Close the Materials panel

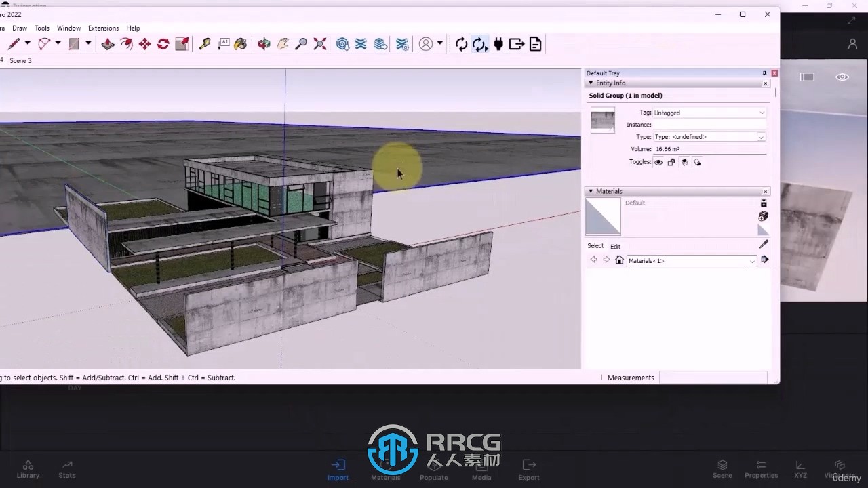pos(766,192)
